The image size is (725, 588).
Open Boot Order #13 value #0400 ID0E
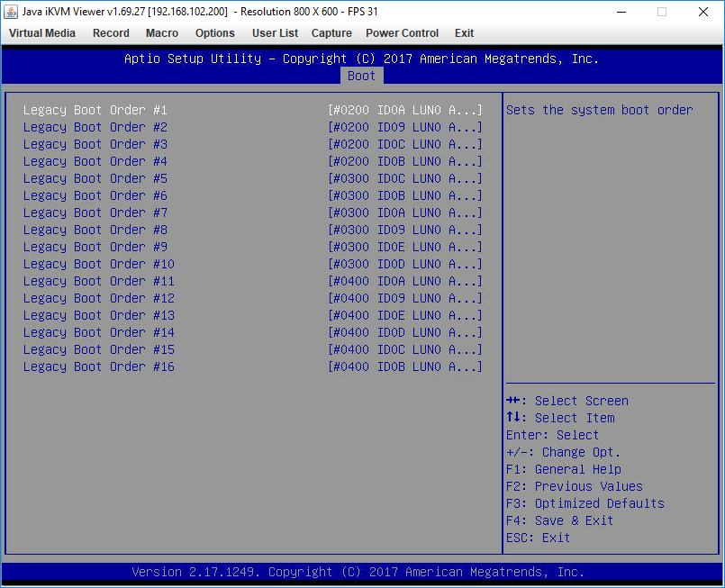point(405,315)
